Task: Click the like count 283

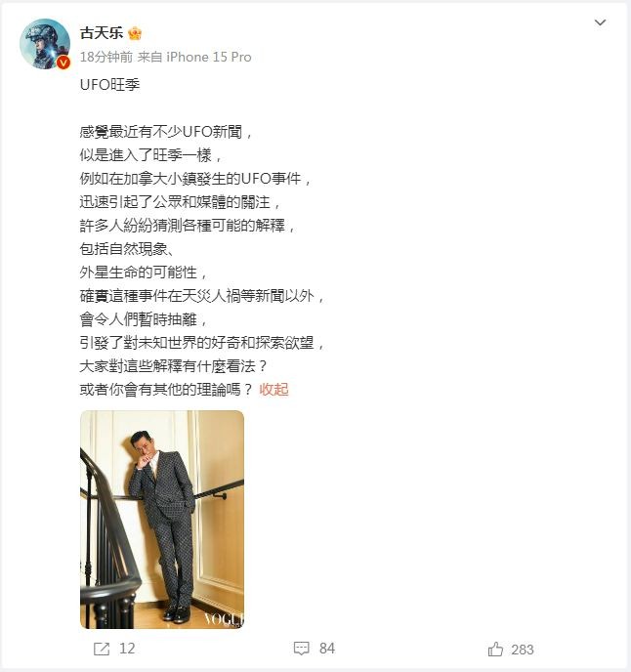Action: point(523,650)
